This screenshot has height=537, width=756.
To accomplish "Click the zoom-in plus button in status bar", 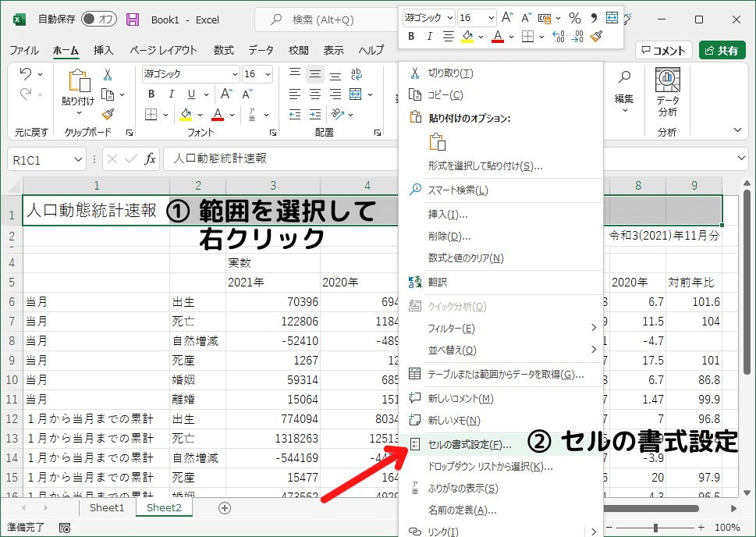I will click(x=701, y=528).
